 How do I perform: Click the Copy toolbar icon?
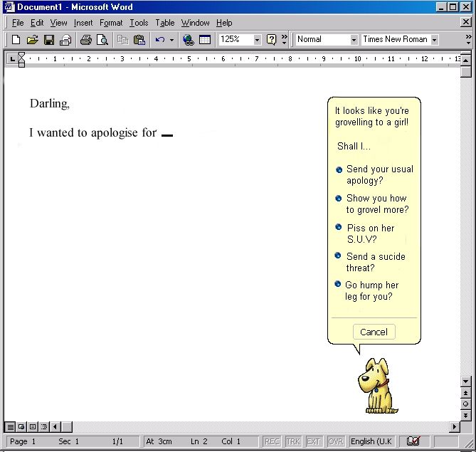pos(123,40)
